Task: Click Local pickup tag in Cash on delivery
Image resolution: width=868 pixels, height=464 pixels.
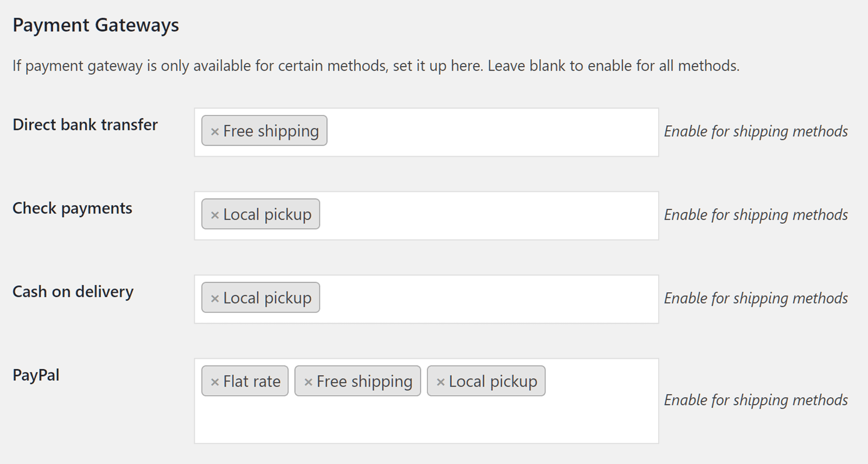Action: pos(267,298)
